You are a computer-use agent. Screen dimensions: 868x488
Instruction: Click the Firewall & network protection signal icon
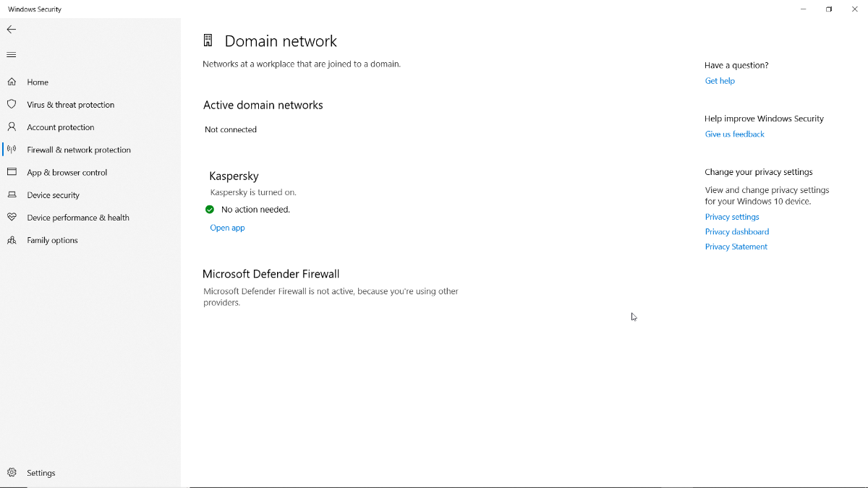(12, 150)
